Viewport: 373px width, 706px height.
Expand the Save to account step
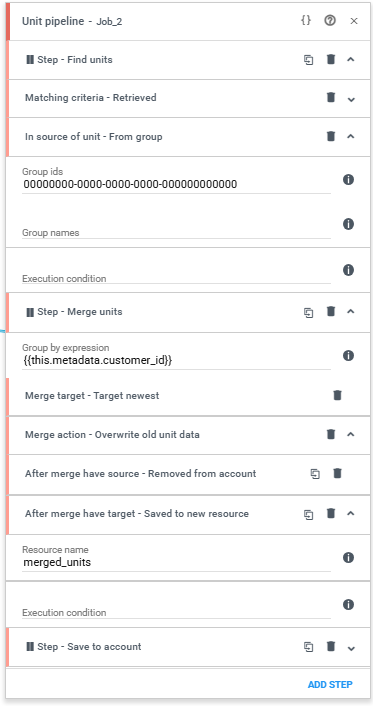pyautogui.click(x=352, y=649)
